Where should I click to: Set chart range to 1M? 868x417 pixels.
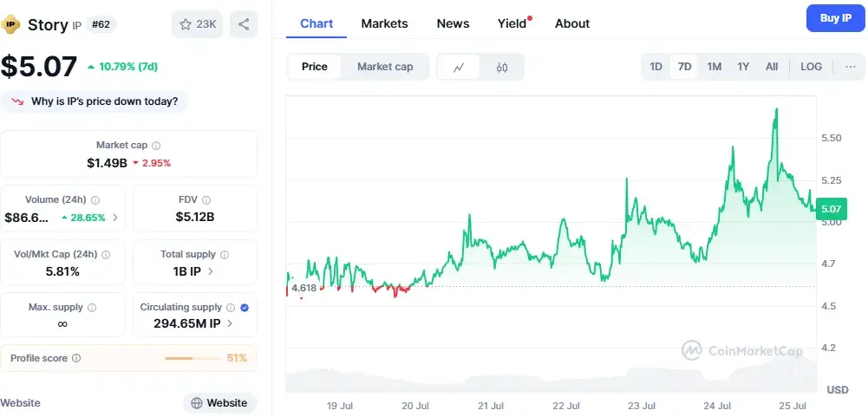coord(715,67)
